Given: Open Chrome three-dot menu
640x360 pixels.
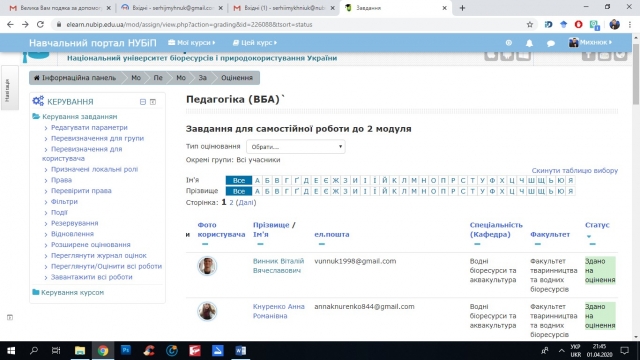Looking at the screenshot, I should (x=630, y=24).
